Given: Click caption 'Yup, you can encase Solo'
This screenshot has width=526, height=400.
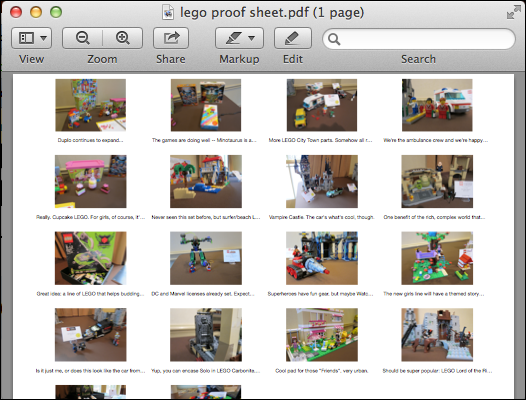Looking at the screenshot, I should coord(206,371).
